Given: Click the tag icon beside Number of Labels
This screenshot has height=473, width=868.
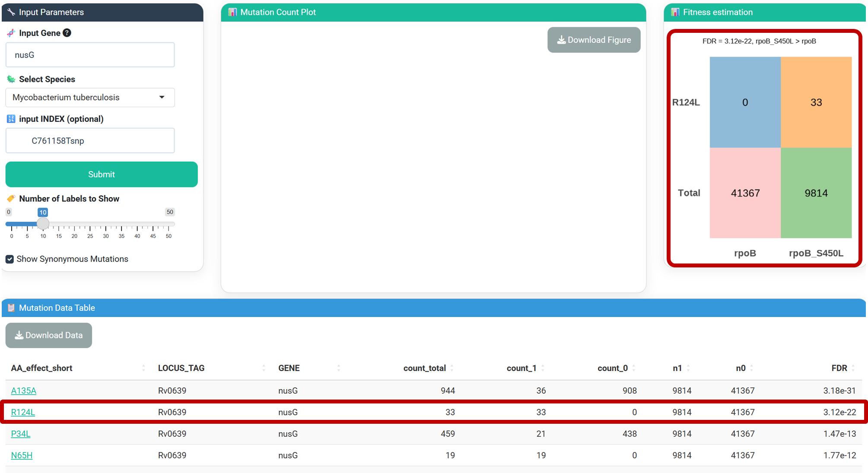Looking at the screenshot, I should coord(11,199).
